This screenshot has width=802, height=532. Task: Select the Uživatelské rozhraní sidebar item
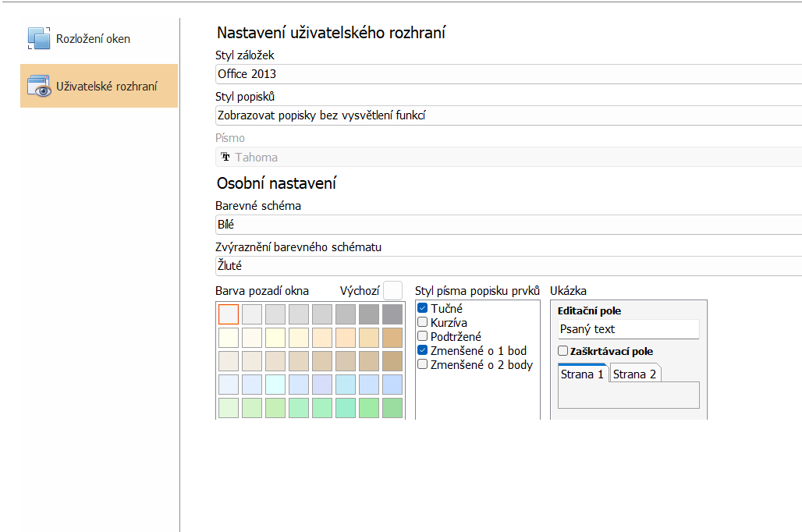click(99, 86)
